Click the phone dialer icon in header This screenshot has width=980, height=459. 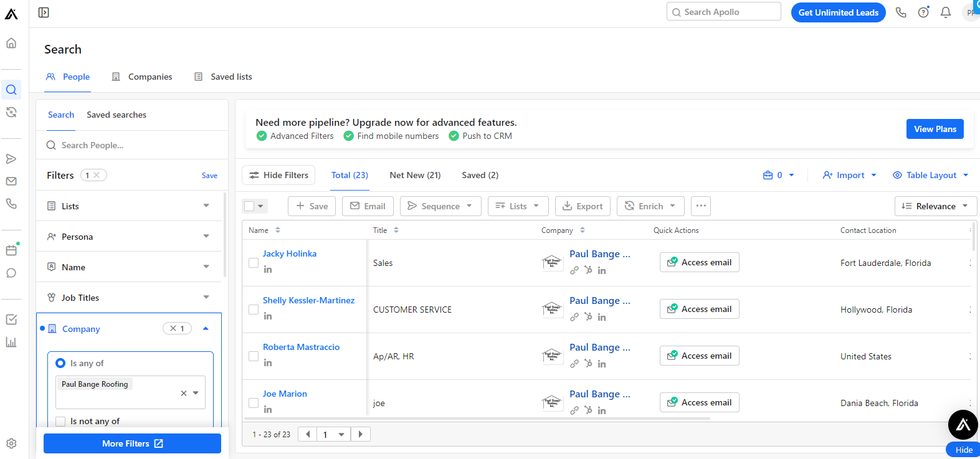[901, 12]
